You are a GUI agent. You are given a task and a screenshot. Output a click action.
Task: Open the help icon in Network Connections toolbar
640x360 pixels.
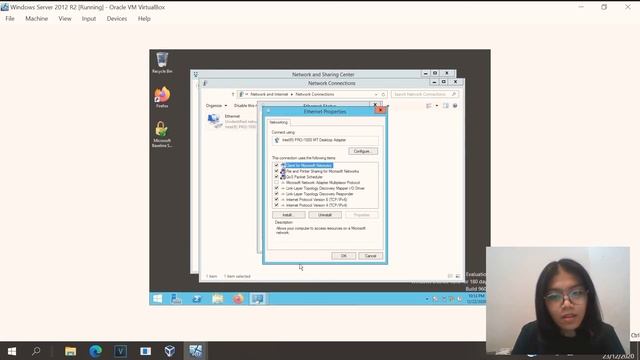click(x=455, y=106)
